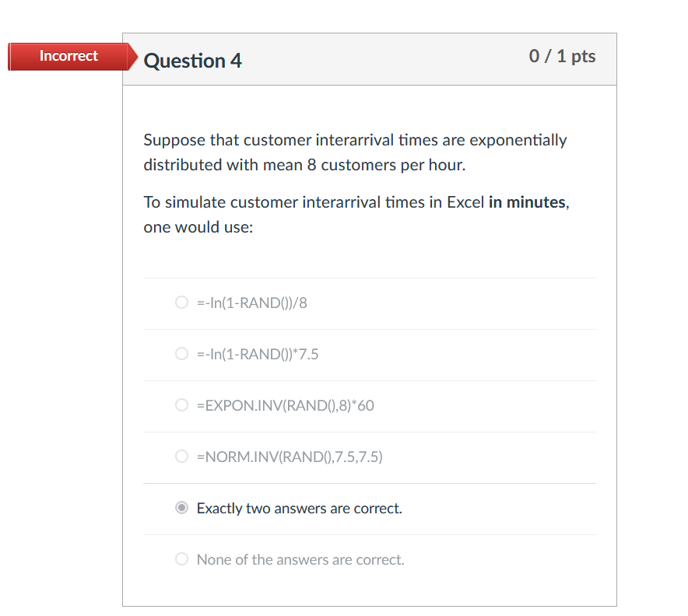Click the pointed arrow tip of Incorrect badge
The height and width of the screenshot is (616, 688).
[x=134, y=57]
